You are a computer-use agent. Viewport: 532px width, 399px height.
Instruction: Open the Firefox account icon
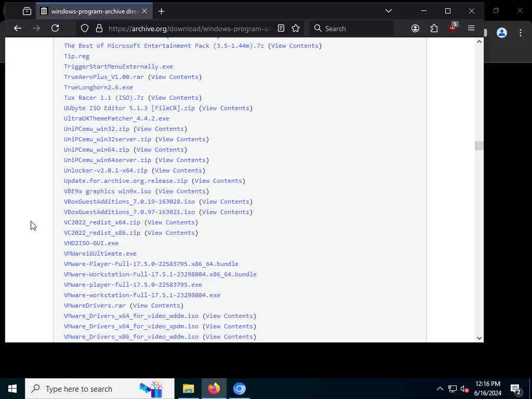(415, 29)
